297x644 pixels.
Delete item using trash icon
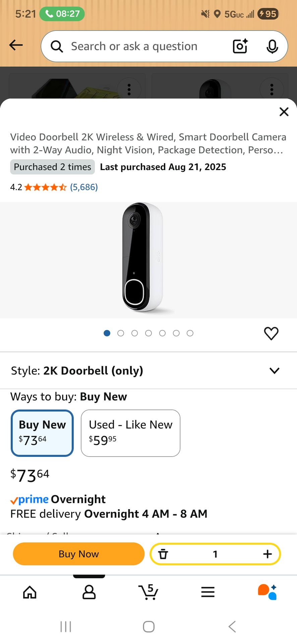click(x=163, y=554)
